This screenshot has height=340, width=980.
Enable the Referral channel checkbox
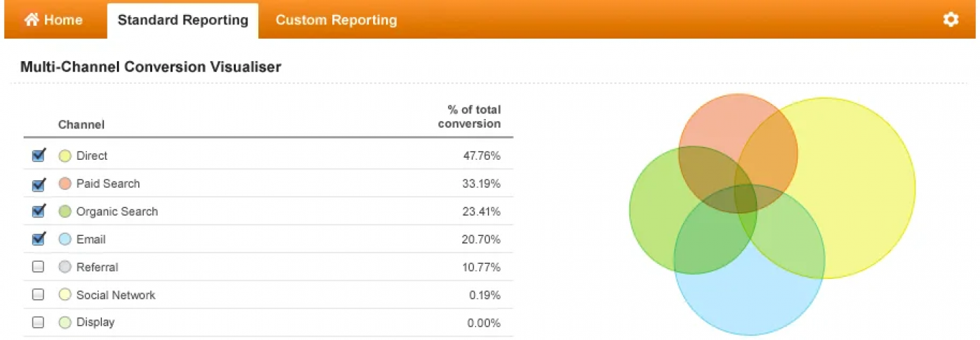39,267
